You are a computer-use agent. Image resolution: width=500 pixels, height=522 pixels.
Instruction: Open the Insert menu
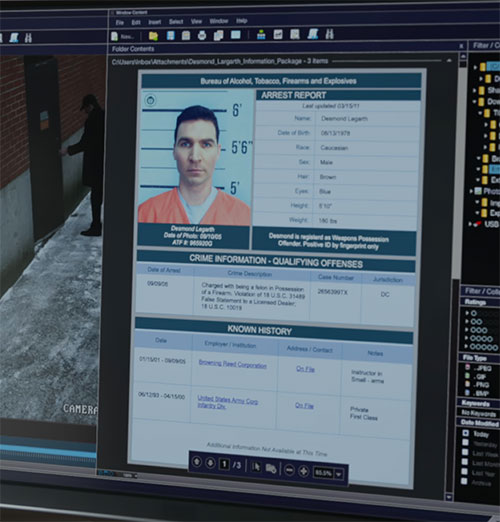click(x=155, y=22)
